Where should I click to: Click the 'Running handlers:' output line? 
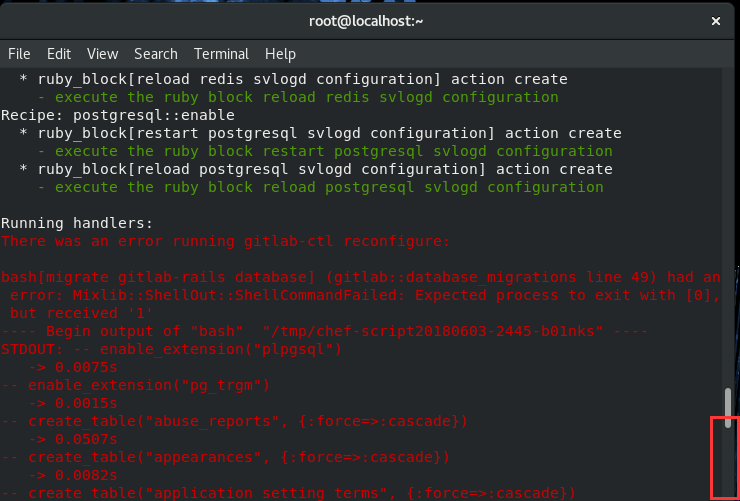click(77, 223)
